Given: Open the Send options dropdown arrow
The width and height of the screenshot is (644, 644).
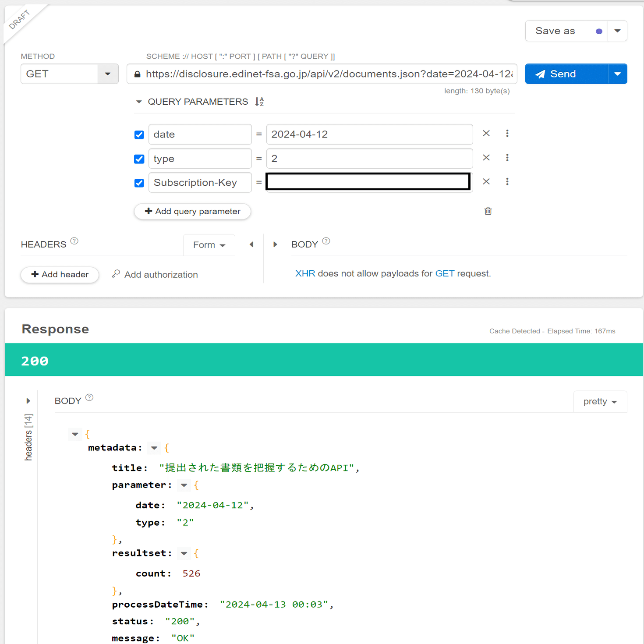Looking at the screenshot, I should 617,74.
